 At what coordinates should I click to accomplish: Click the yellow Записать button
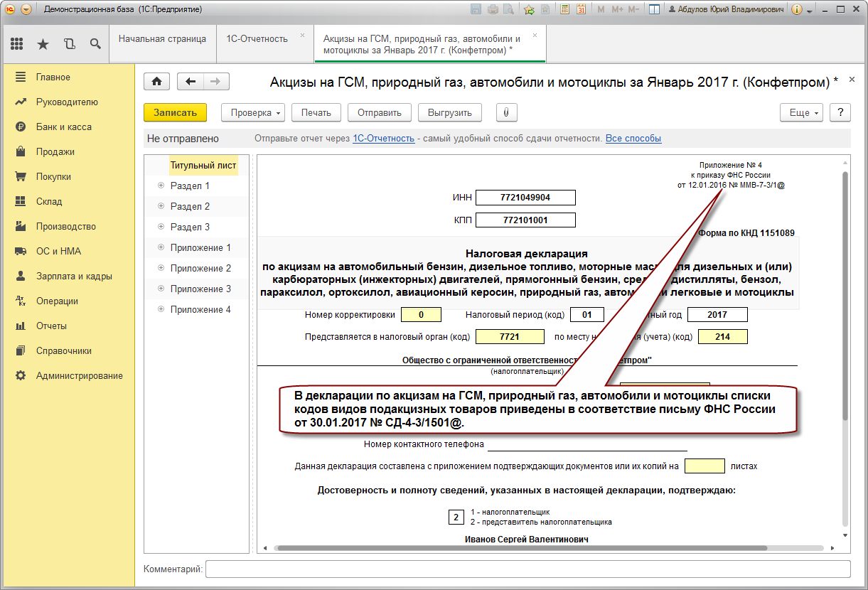point(175,112)
